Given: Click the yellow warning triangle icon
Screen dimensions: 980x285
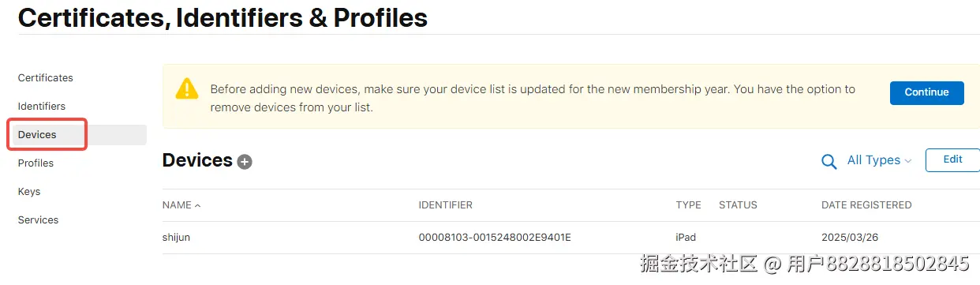Looking at the screenshot, I should click(x=187, y=88).
